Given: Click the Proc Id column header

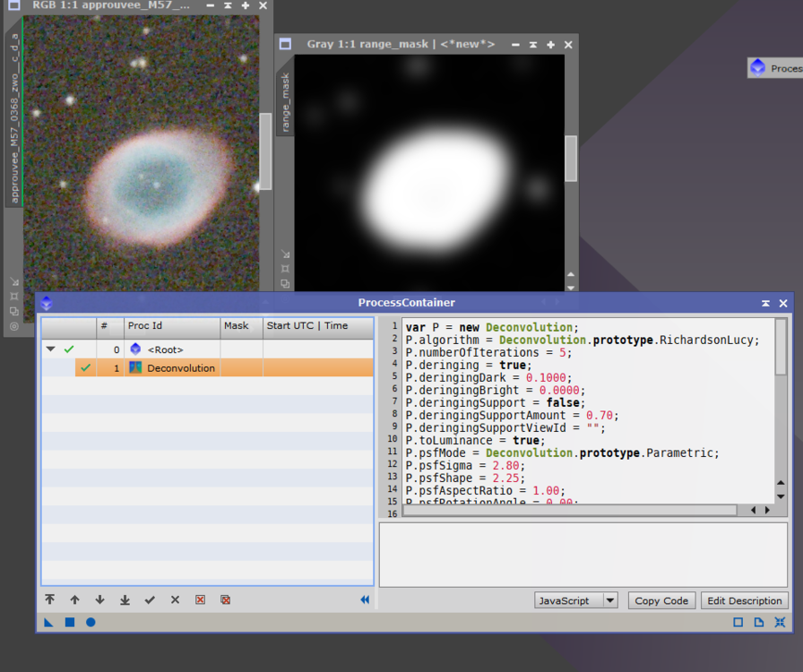Looking at the screenshot, I should pyautogui.click(x=172, y=326).
